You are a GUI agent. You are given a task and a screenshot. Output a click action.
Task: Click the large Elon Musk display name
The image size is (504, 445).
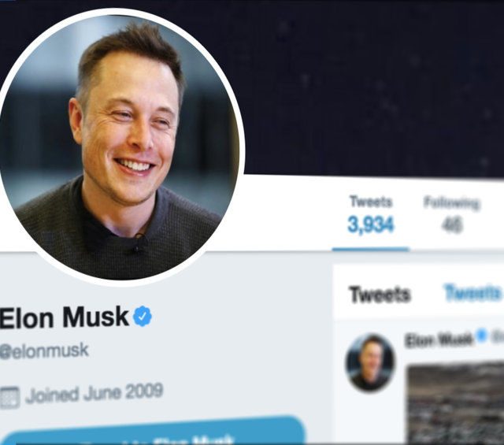(x=65, y=317)
